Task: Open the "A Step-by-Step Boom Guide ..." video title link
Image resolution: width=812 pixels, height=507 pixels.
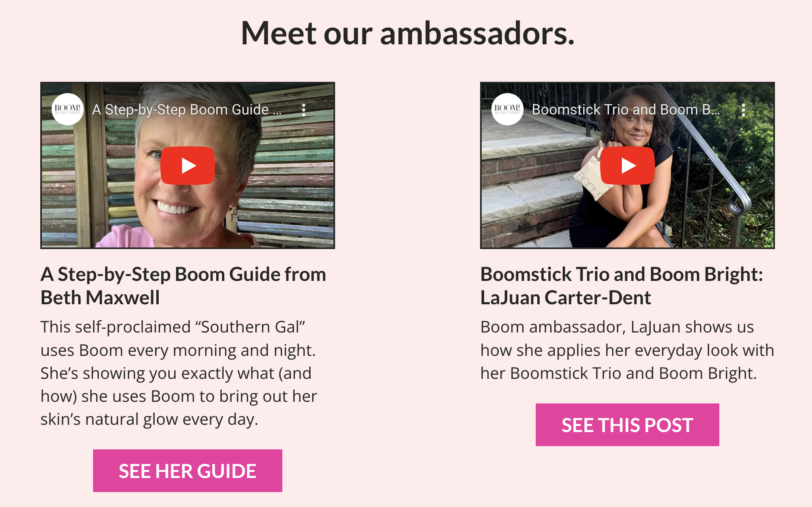Action: coord(186,110)
